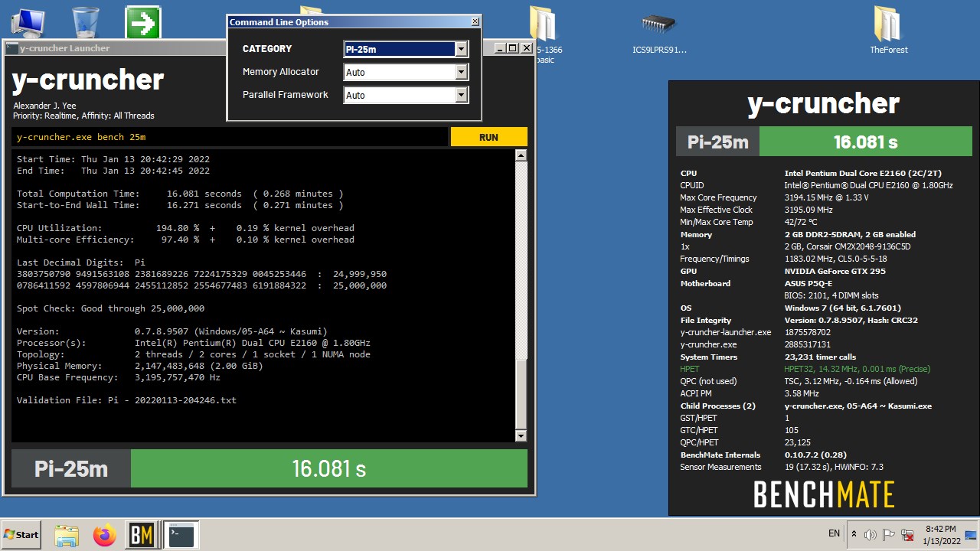The image size is (980, 551).
Task: Click the Topology console line
Action: tap(194, 354)
